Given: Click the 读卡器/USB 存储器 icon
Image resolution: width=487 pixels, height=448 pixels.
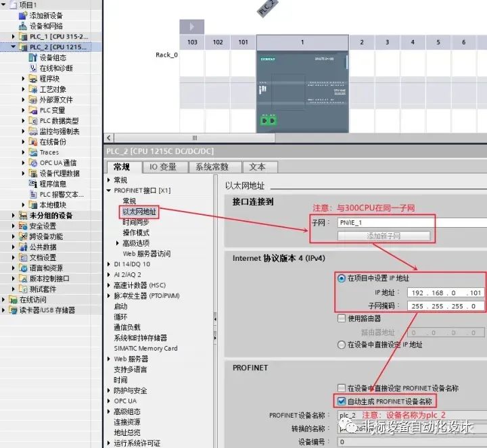Looking at the screenshot, I should coord(13,310).
